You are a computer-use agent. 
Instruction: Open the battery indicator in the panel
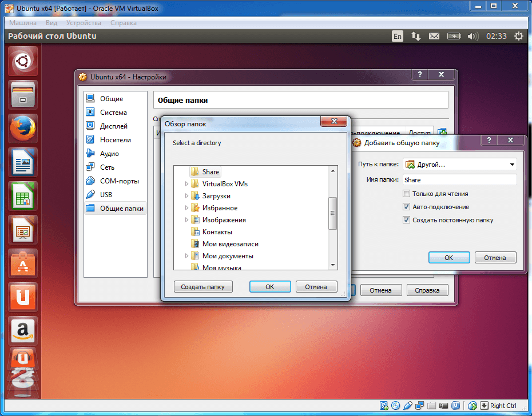point(454,36)
